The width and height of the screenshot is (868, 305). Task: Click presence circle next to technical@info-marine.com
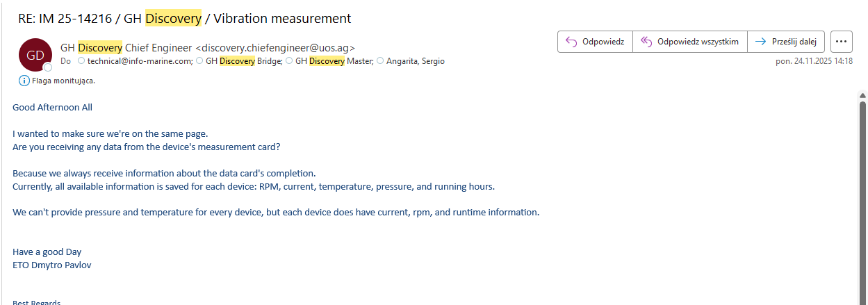[81, 61]
